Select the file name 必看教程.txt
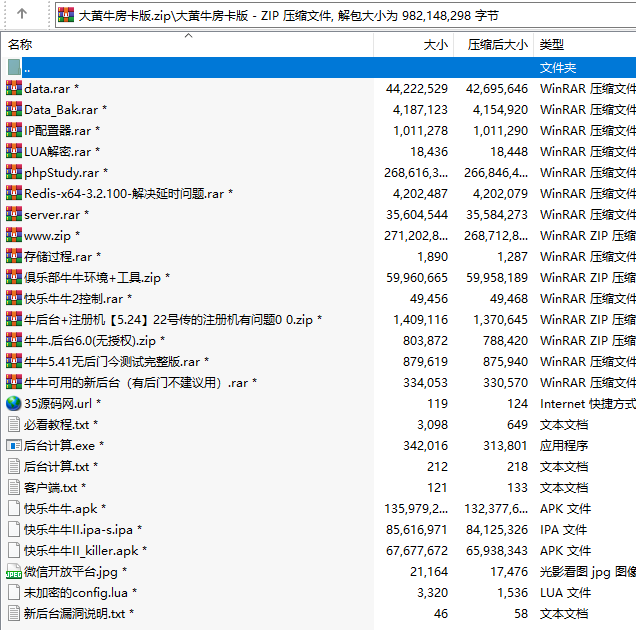Viewport: 636px width, 630px height. (x=56, y=425)
